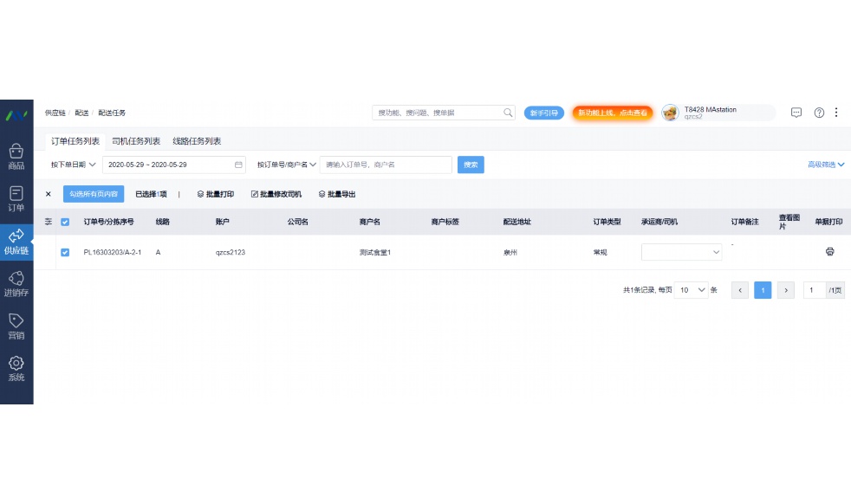Open the 承运商/司机 dropdown in the row
The height and width of the screenshot is (504, 851).
tap(681, 252)
